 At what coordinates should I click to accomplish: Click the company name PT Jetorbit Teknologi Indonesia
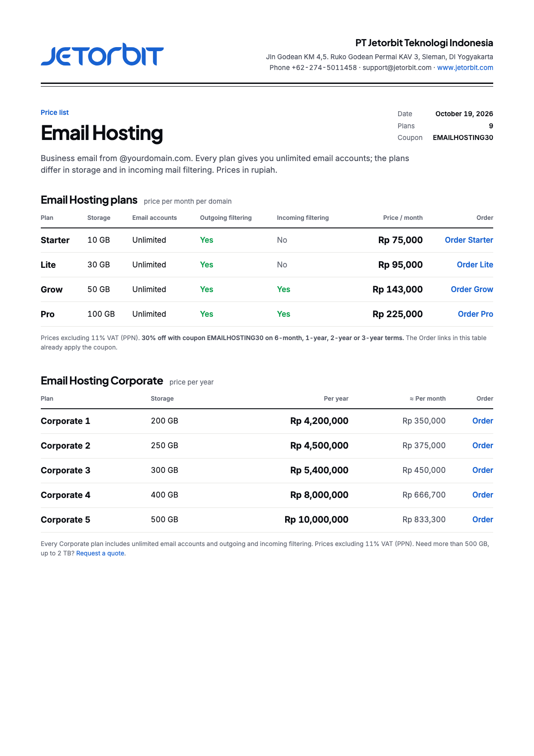point(424,43)
